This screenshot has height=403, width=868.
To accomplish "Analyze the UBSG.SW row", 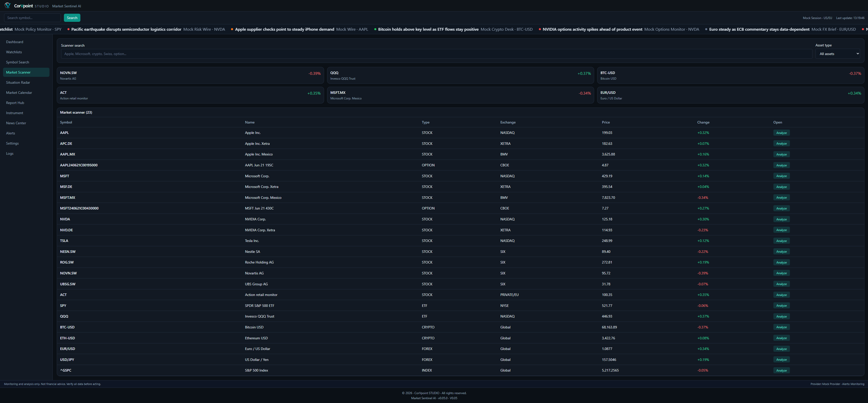I will [781, 284].
